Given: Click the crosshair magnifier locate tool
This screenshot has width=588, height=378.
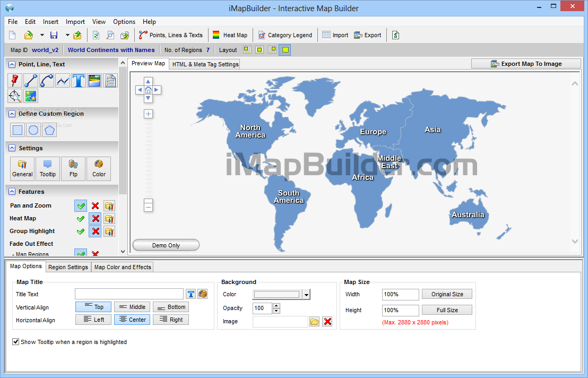Looking at the screenshot, I should click(x=15, y=96).
